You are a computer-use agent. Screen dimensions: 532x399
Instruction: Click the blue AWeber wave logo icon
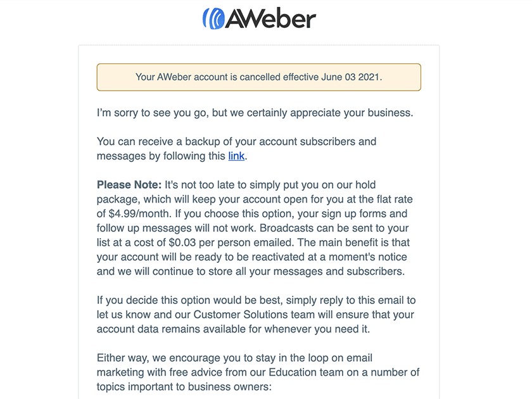(214, 18)
